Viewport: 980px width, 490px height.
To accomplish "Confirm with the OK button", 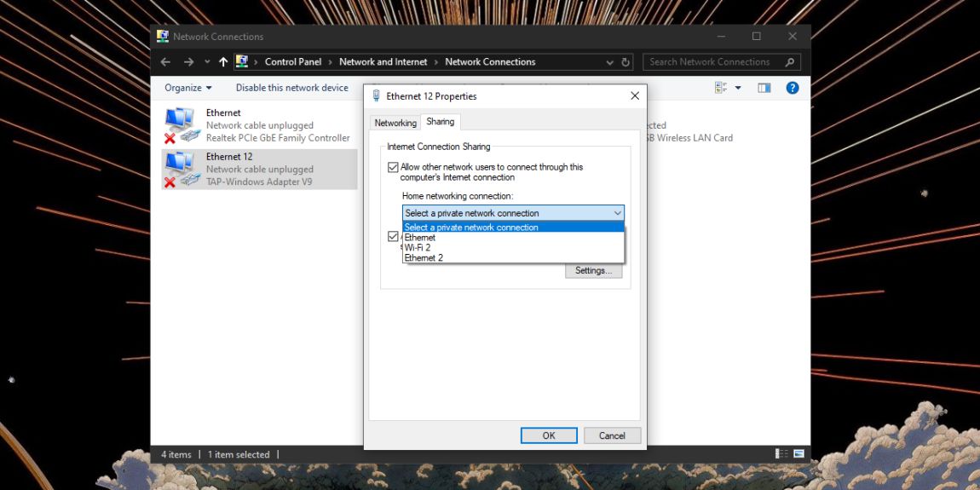I will click(x=549, y=435).
